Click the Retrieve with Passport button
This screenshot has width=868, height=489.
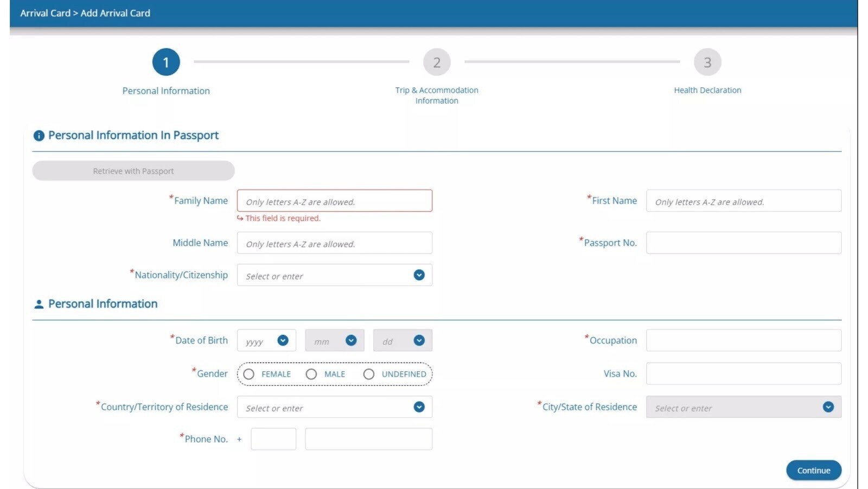tap(133, 170)
